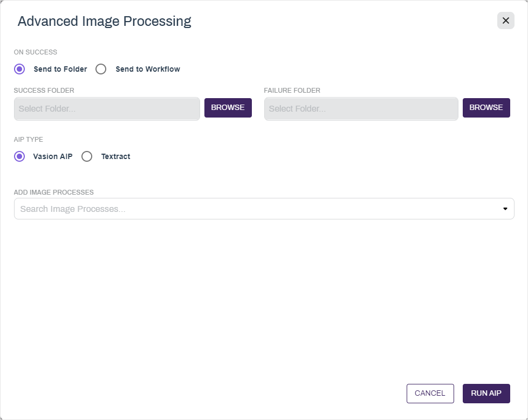Close the Advanced Image Processing dialog
This screenshot has width=528, height=420.
(505, 20)
